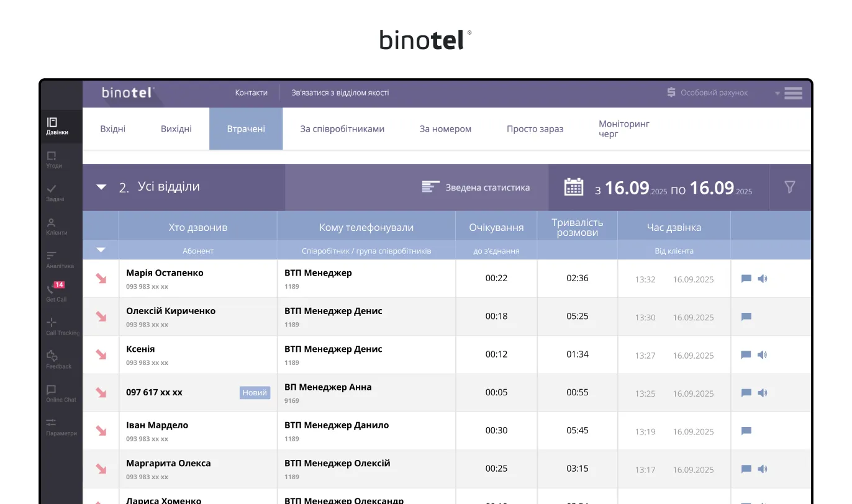The width and height of the screenshot is (852, 504).
Task: Click the missed-call arrow for Іван Мардело
Action: 101,431
